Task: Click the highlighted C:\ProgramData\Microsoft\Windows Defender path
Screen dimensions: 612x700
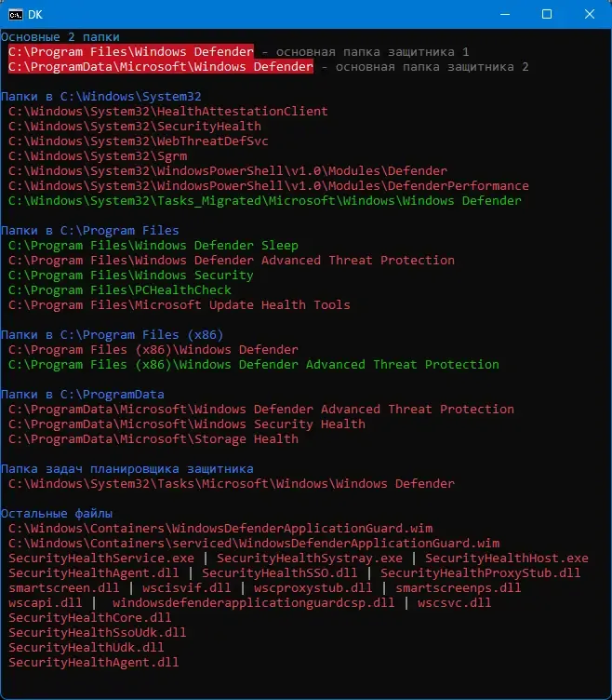Action: (161, 67)
